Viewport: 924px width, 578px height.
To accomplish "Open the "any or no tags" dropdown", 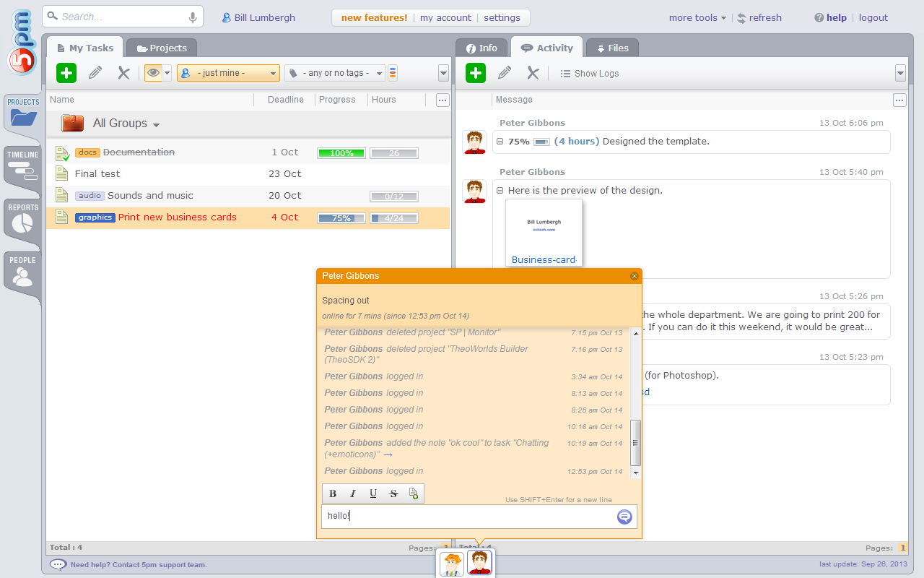I will click(335, 73).
